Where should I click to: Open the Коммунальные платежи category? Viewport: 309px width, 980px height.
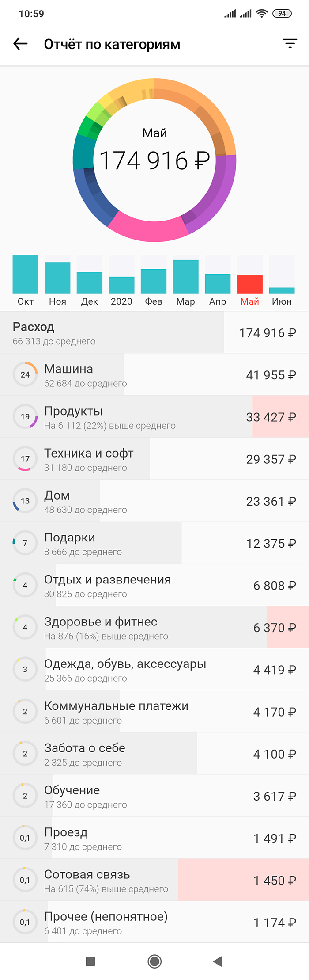pos(154,712)
